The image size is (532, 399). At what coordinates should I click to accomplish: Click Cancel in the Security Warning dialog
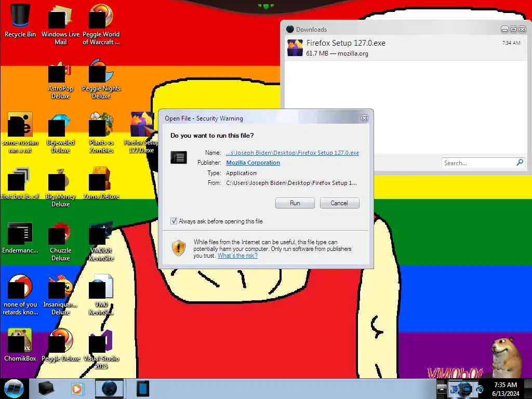click(339, 203)
